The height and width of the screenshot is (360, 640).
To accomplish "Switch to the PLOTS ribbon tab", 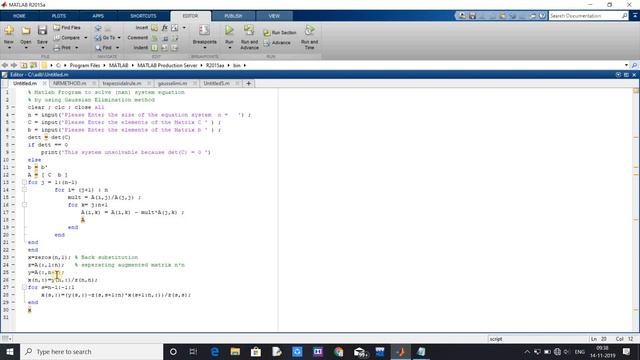I will [x=59, y=16].
